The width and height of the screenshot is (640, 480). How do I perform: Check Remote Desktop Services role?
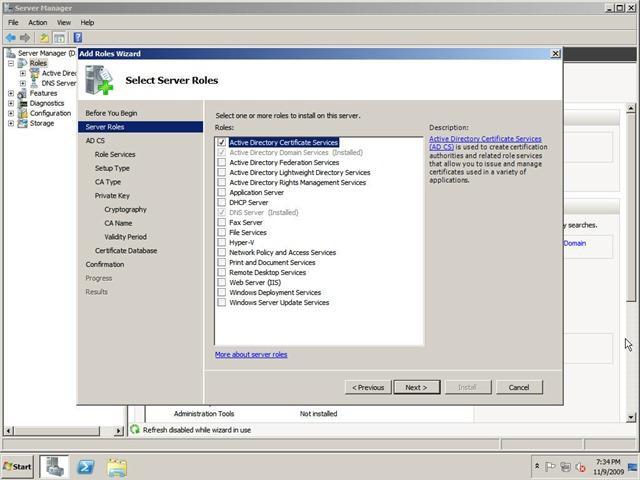click(x=222, y=272)
